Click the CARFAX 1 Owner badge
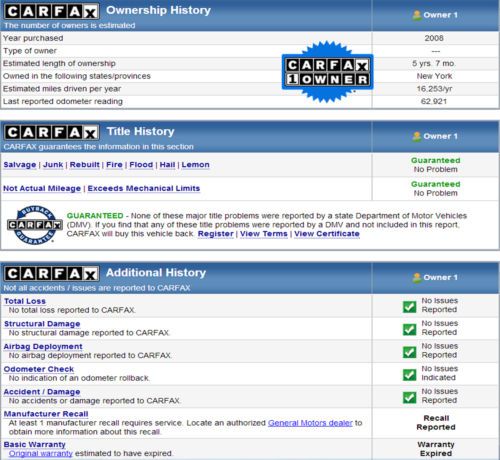The image size is (500, 460). coord(327,72)
